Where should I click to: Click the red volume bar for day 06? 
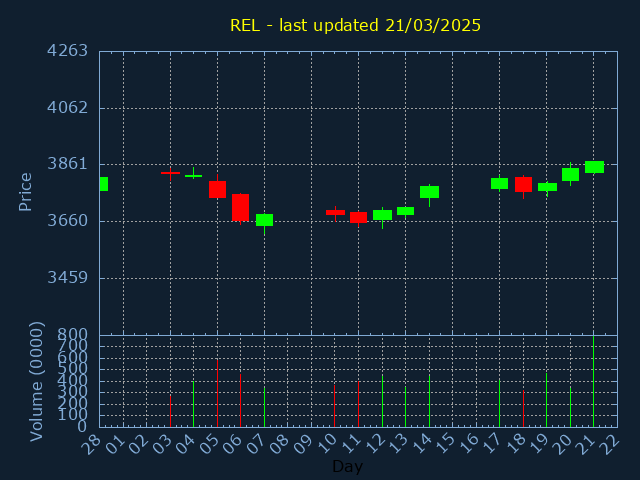(x=240, y=400)
